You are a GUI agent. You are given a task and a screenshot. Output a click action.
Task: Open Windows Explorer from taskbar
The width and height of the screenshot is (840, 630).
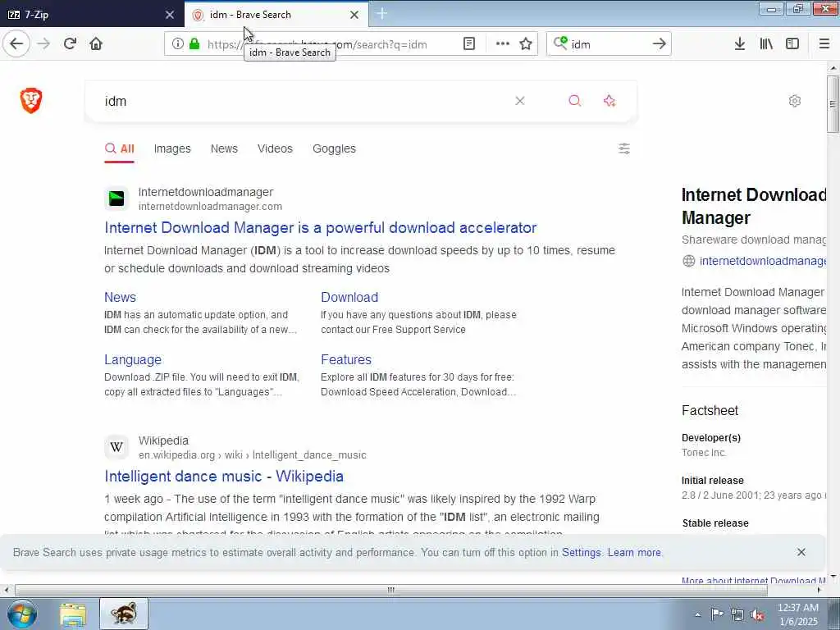(73, 614)
